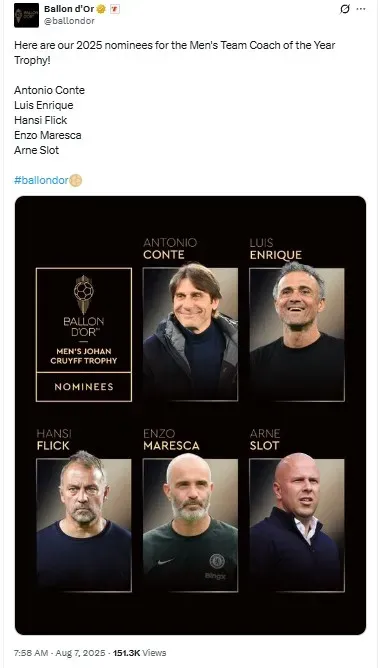Follow the #ballondor hashtag link

41,180
